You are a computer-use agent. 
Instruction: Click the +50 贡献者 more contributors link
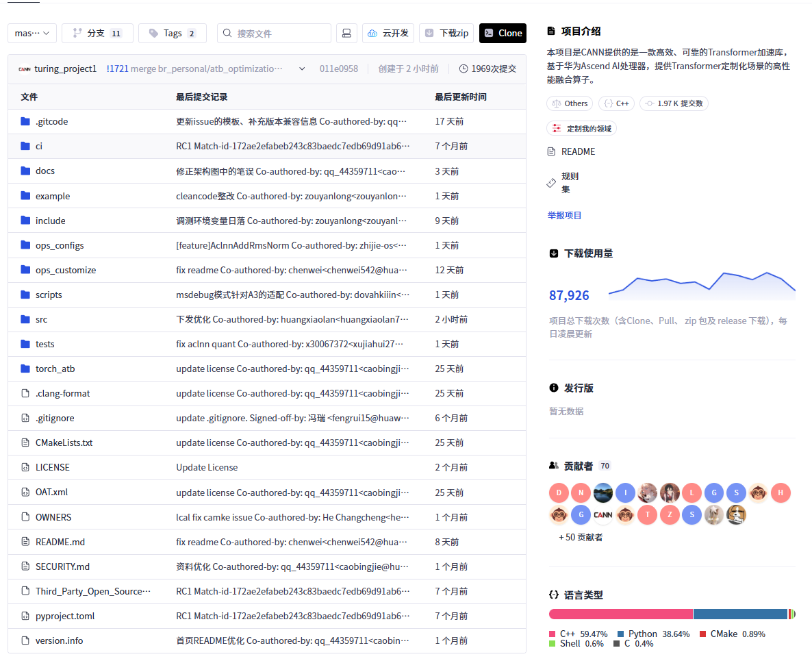tap(581, 537)
